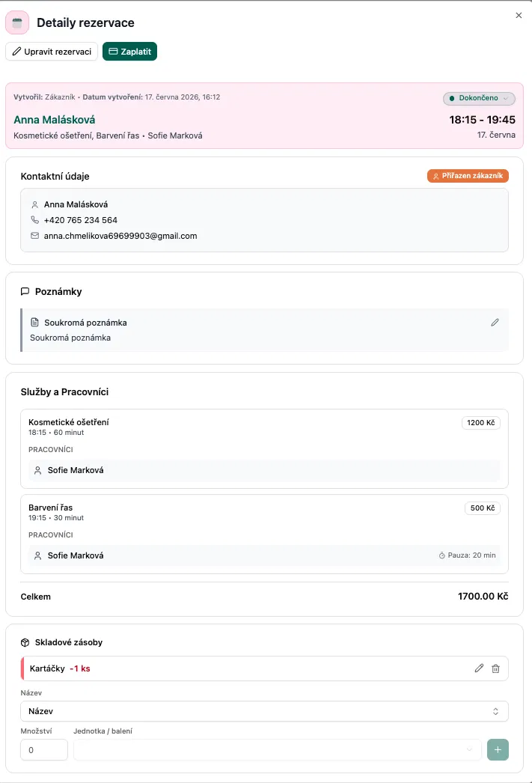Open the Jednotka / balení dropdown

coord(277,749)
